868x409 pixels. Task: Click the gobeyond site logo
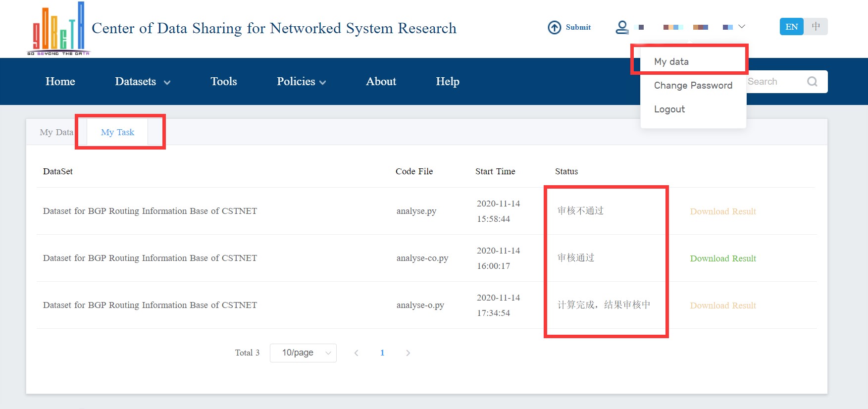pyautogui.click(x=58, y=28)
